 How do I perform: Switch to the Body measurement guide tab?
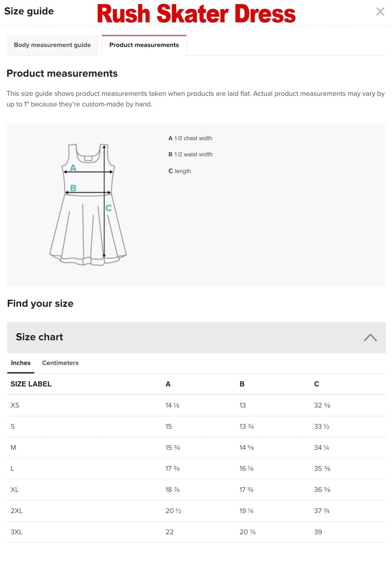click(x=52, y=45)
